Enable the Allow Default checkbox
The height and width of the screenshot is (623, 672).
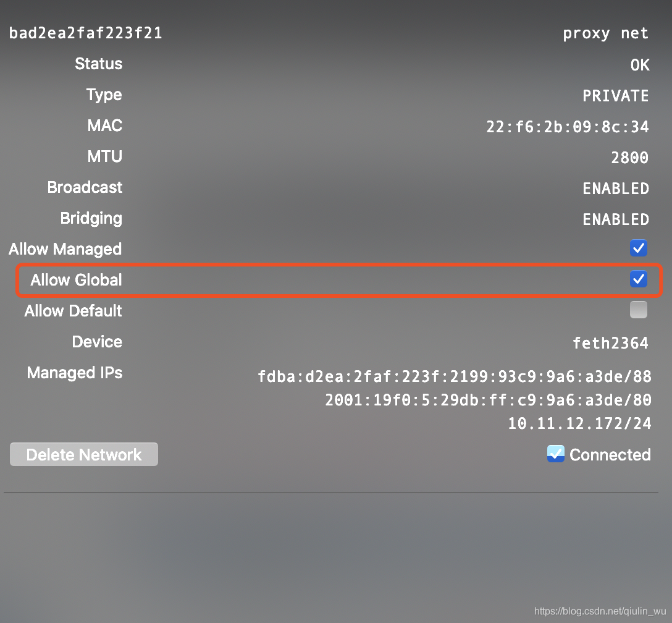pos(638,310)
